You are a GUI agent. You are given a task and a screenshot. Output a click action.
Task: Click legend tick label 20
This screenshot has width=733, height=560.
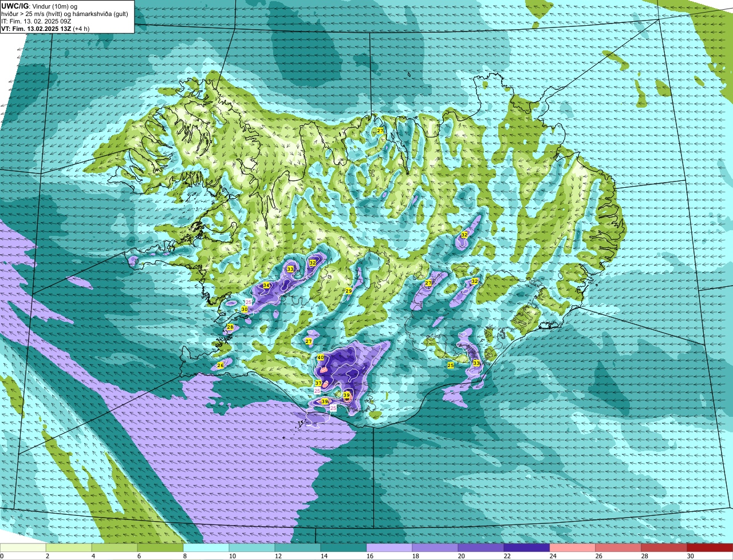point(462,556)
